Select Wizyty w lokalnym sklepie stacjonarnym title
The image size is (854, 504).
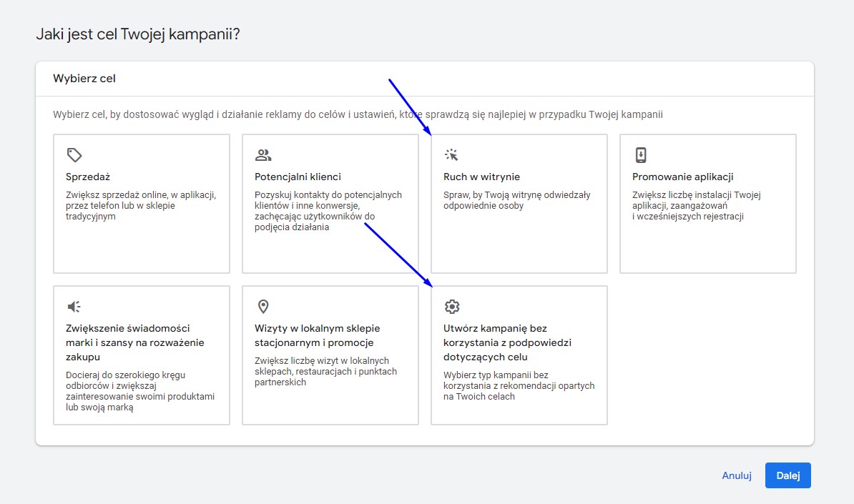(x=317, y=335)
